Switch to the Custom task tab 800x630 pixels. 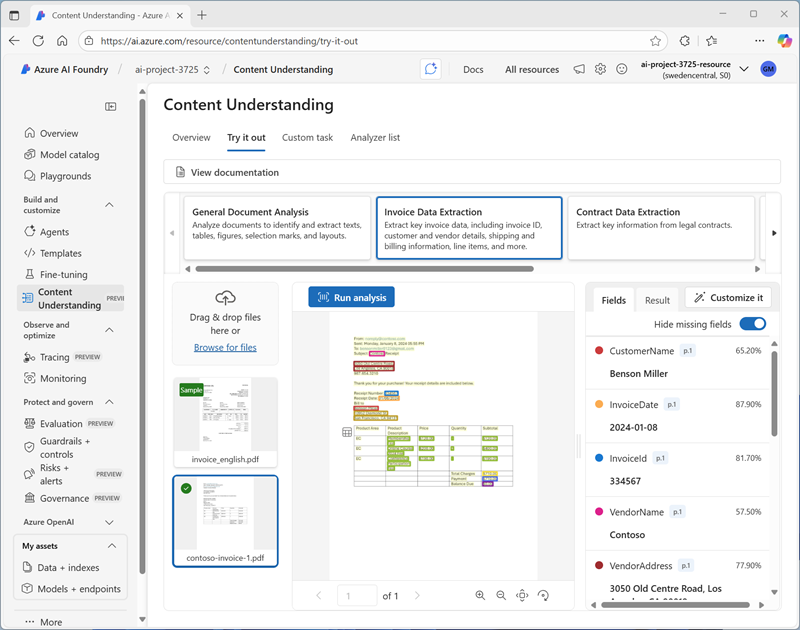pos(307,138)
